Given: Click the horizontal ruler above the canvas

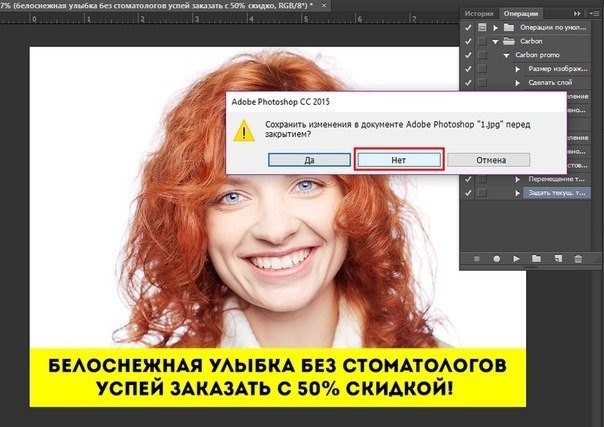Looking at the screenshot, I should pos(230,18).
